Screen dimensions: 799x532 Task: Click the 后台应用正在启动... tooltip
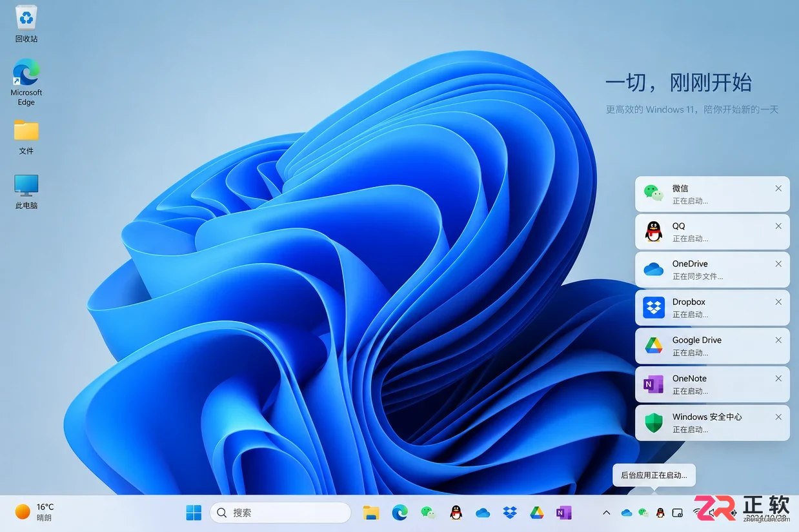(654, 475)
